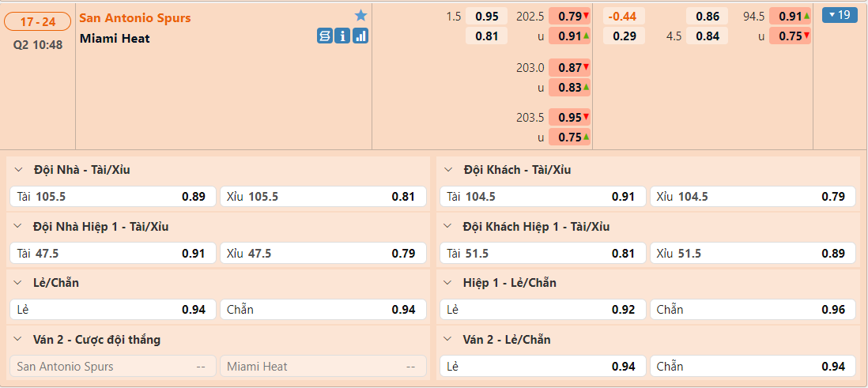The height and width of the screenshot is (388, 868).
Task: Click the favorite star icon for Spurs match
Action: 360,16
